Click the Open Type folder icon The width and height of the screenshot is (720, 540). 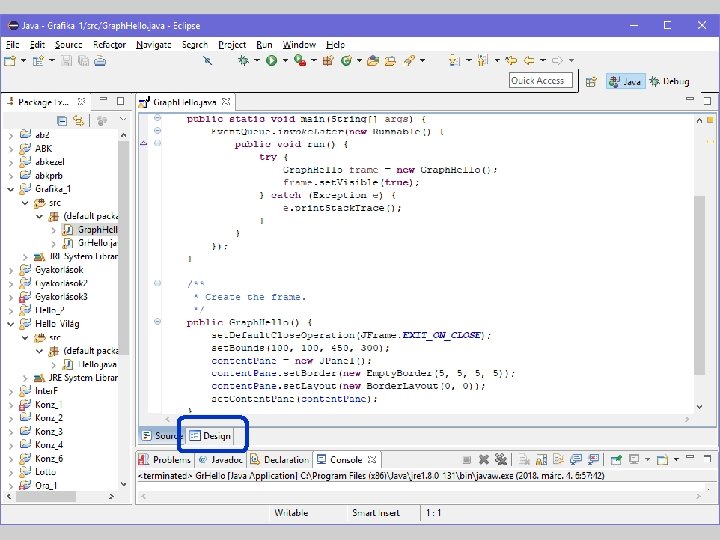pyautogui.click(x=373, y=60)
